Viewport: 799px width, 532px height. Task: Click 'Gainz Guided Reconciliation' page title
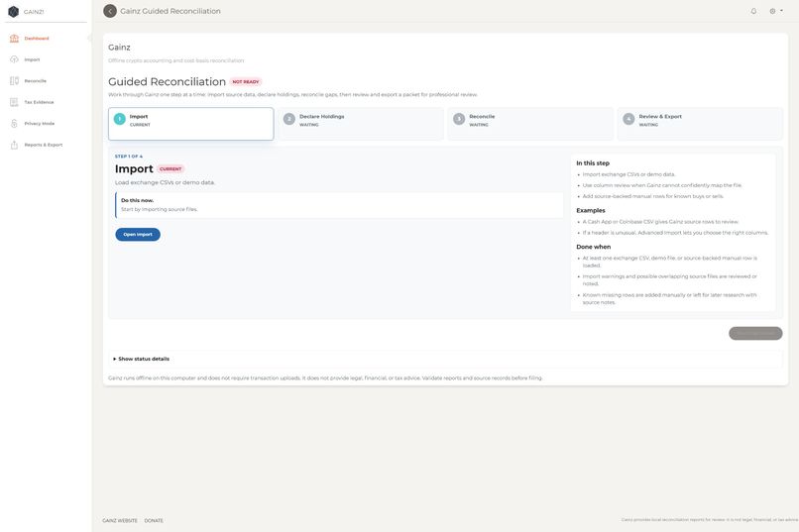tap(171, 11)
